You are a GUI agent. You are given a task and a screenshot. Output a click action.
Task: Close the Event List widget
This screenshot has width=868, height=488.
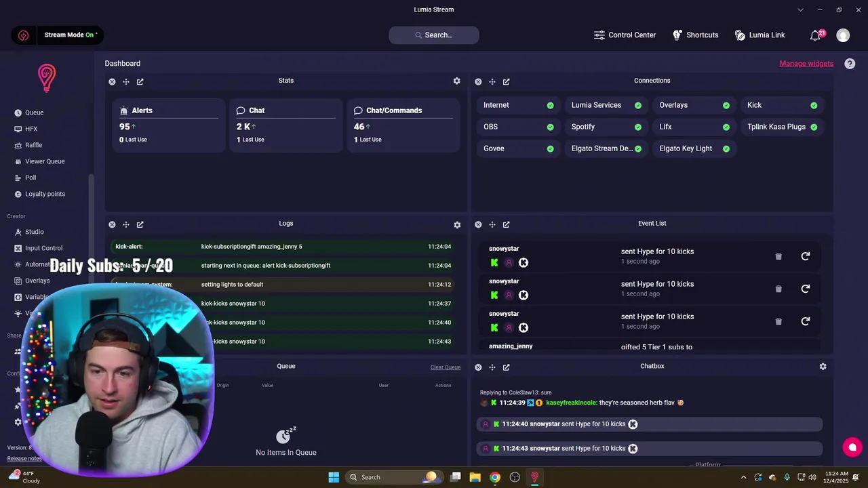(478, 224)
